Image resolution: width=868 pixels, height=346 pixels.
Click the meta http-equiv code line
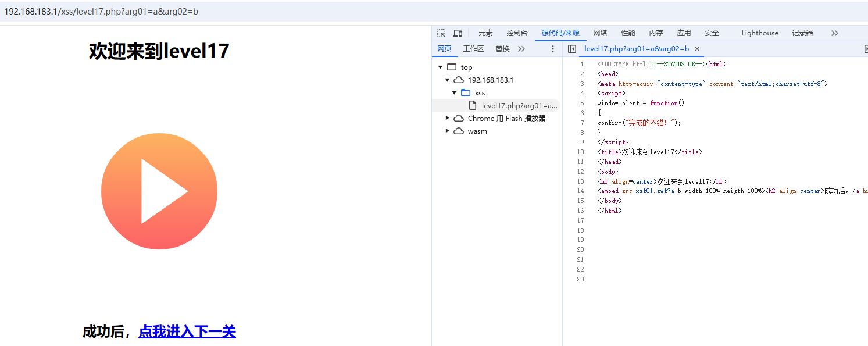[712, 84]
